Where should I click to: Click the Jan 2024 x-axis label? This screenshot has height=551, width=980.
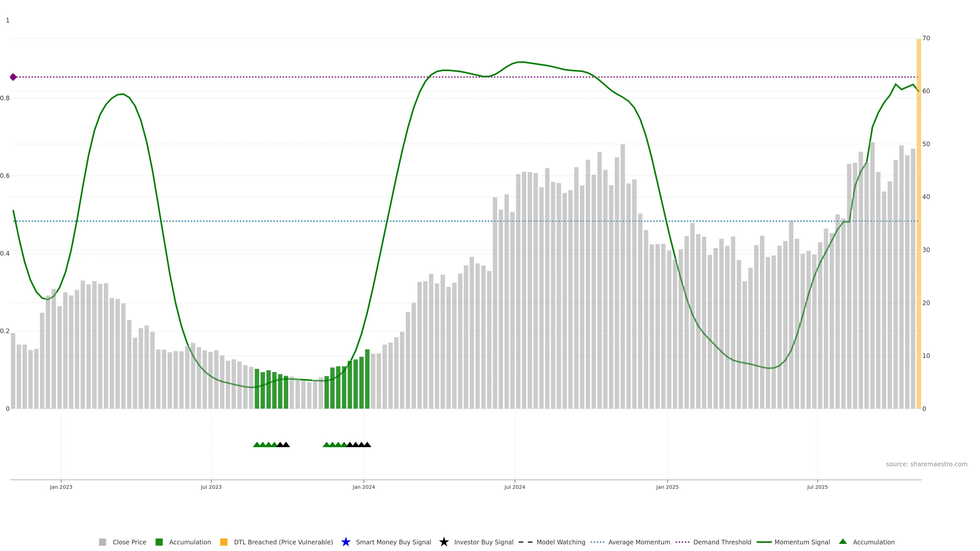[364, 487]
